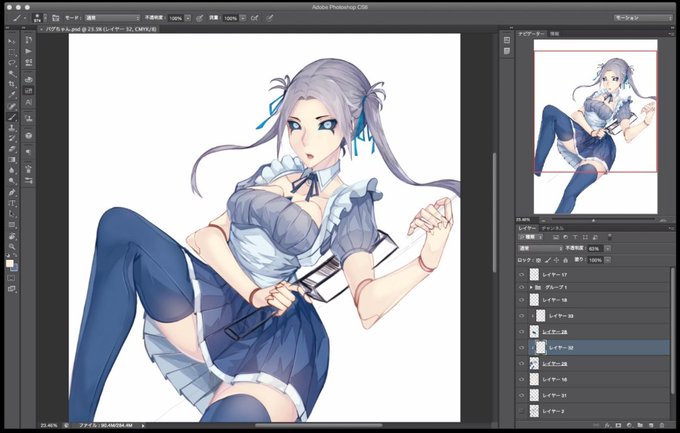The height and width of the screenshot is (433, 680).
Task: Click the create new group folder icon
Action: pos(640,426)
